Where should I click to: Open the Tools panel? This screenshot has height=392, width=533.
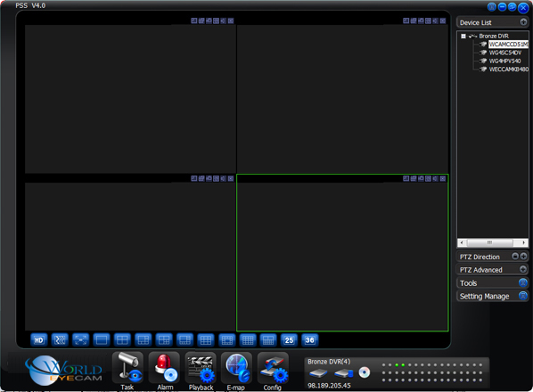492,282
